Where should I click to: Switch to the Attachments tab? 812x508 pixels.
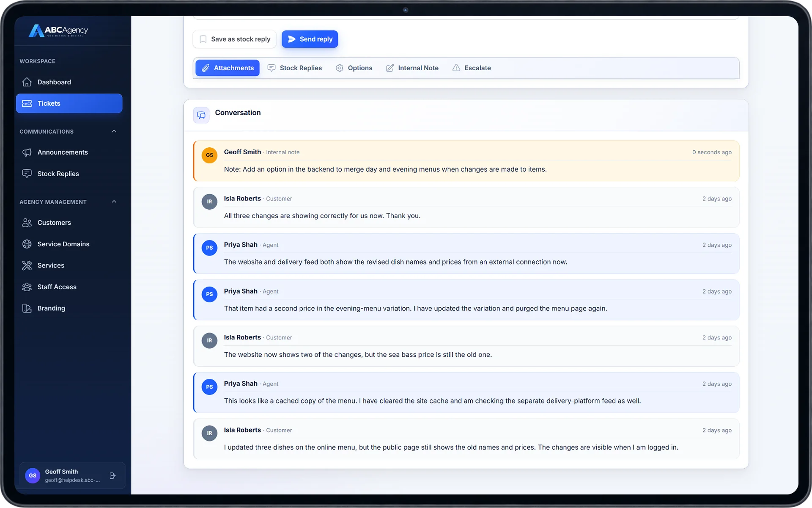228,68
